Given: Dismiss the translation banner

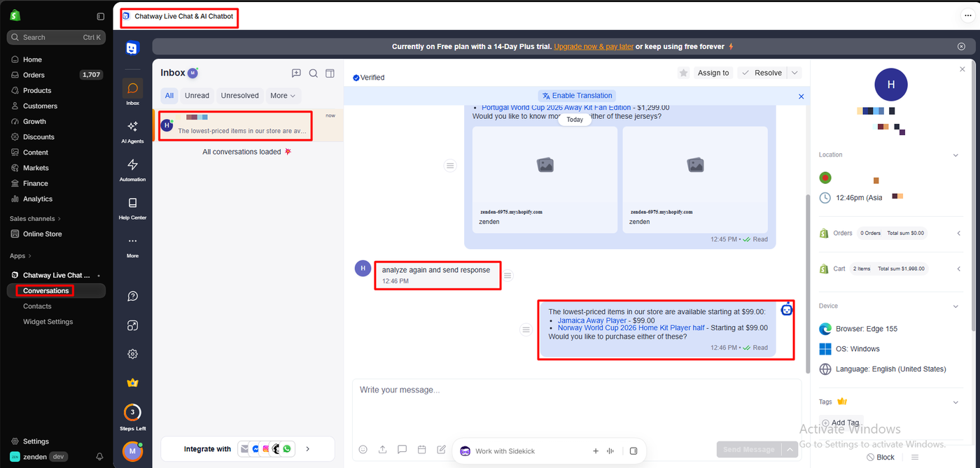Looking at the screenshot, I should tap(801, 97).
